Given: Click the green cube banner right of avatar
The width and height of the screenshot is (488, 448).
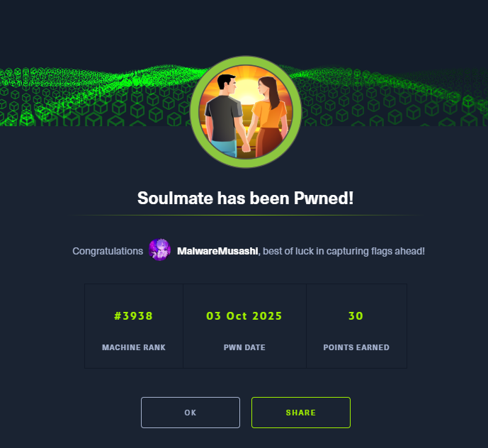Looking at the screenshot, I should pos(397,96).
